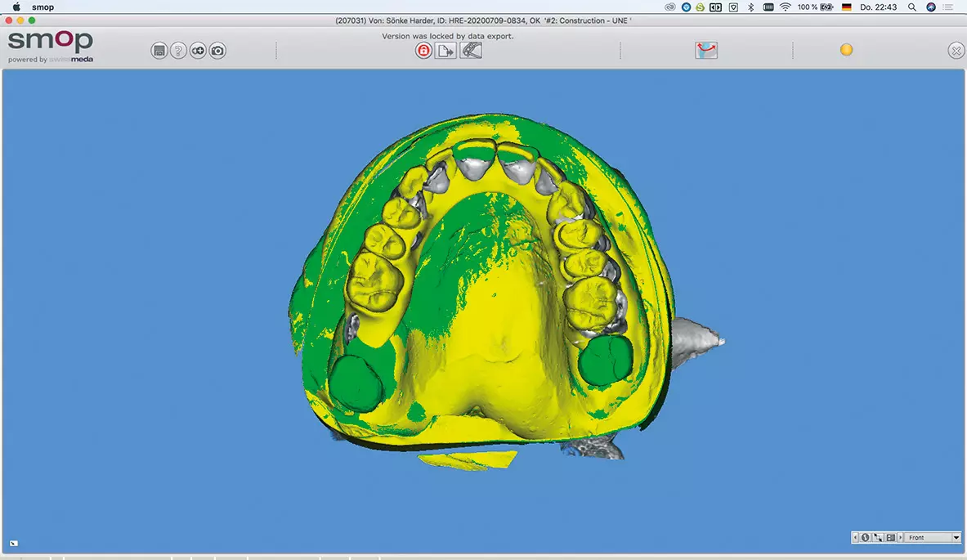Click the green right molar on the 3D model
Image resolution: width=967 pixels, height=560 pixels.
(x=606, y=361)
